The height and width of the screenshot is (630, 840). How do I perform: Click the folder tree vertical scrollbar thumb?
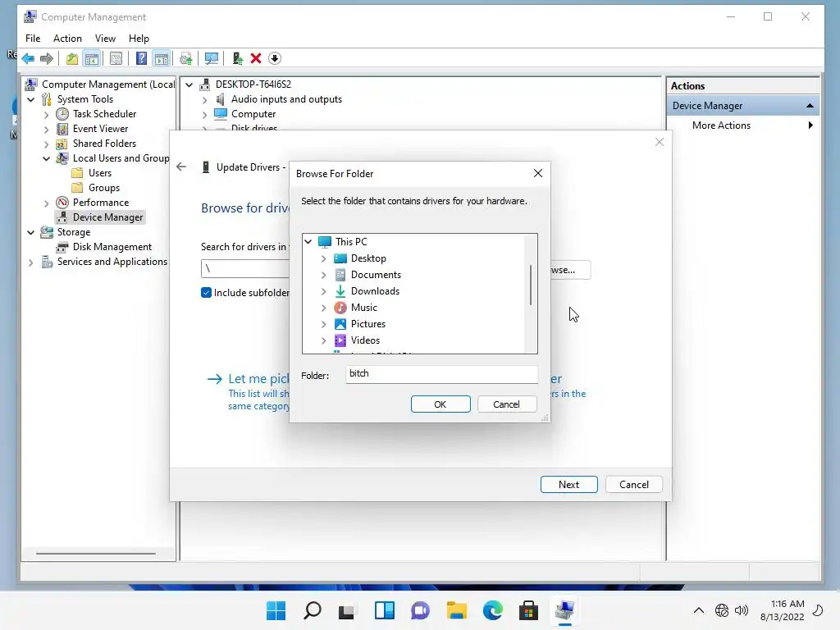531,285
